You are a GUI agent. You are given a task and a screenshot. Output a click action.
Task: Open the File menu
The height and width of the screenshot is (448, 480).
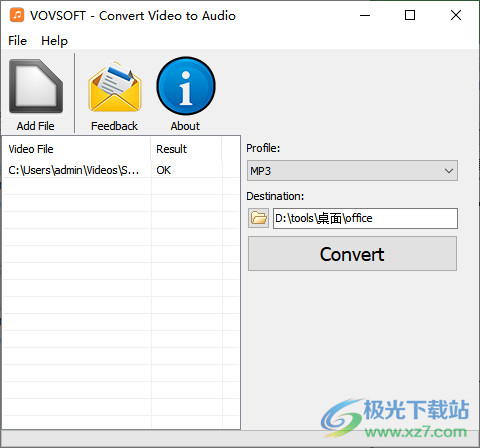[17, 41]
